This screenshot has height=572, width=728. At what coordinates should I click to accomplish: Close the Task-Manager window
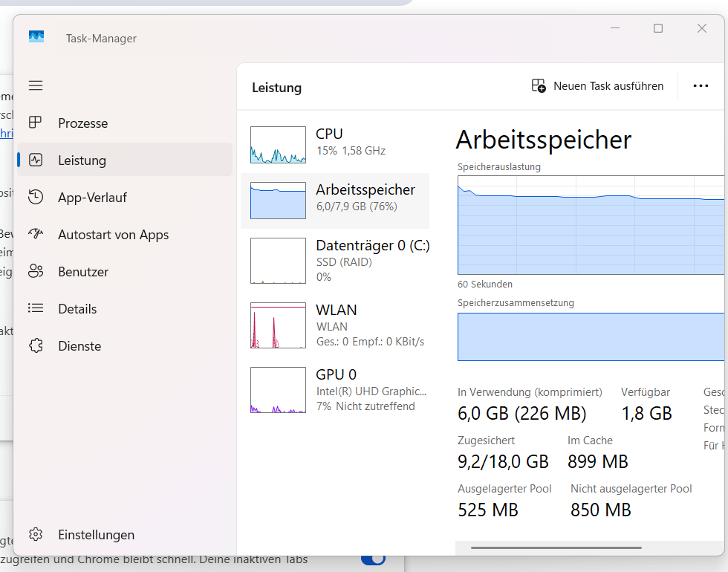(701, 28)
